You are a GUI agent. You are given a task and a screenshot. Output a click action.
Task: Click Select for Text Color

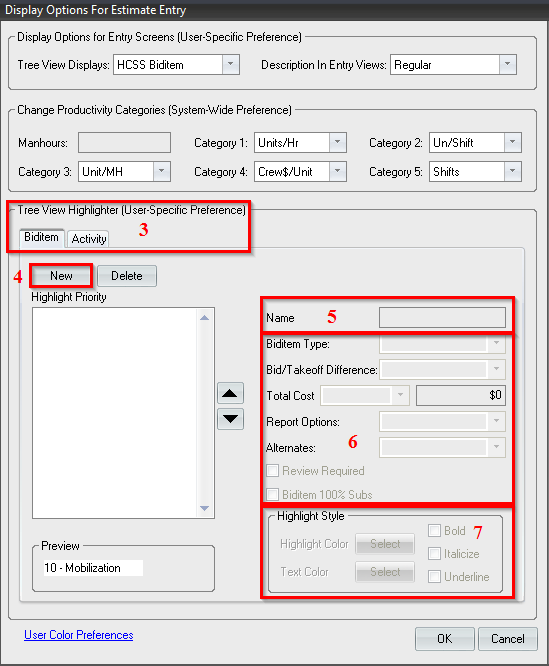[x=385, y=572]
